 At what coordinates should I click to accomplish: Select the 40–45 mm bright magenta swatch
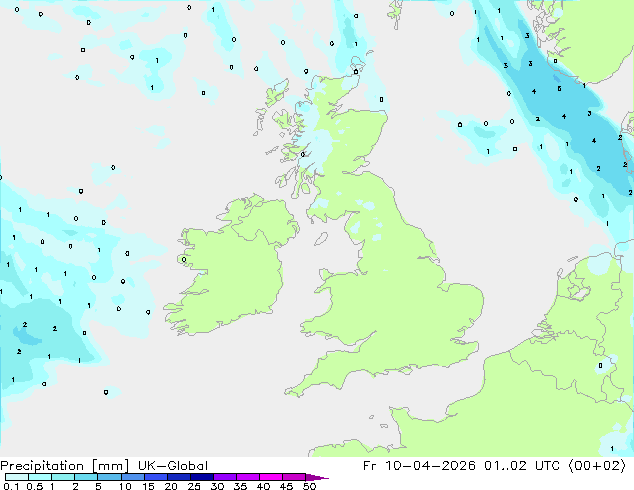(x=271, y=477)
